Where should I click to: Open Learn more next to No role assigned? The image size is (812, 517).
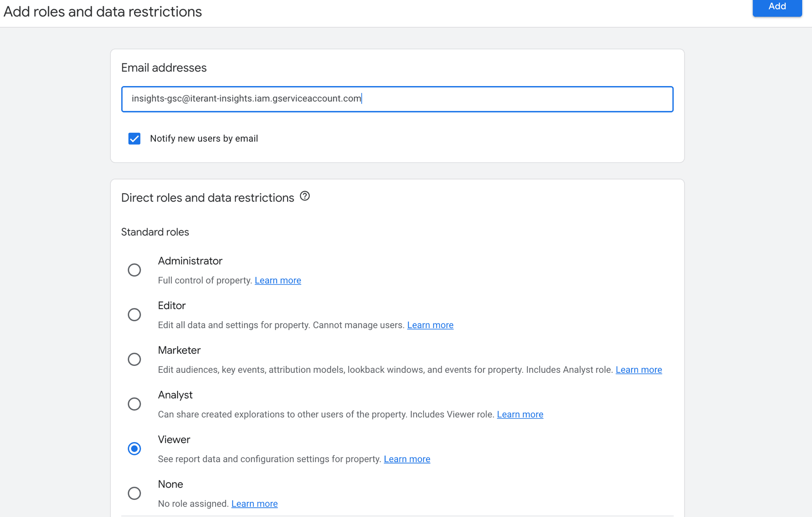click(255, 503)
